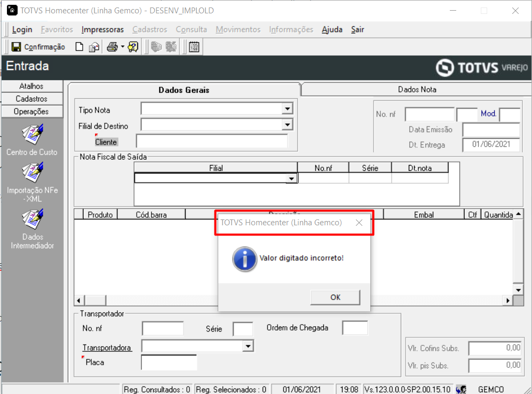Open the Cadastros menu in menu bar
The height and width of the screenshot is (394, 532).
point(149,29)
